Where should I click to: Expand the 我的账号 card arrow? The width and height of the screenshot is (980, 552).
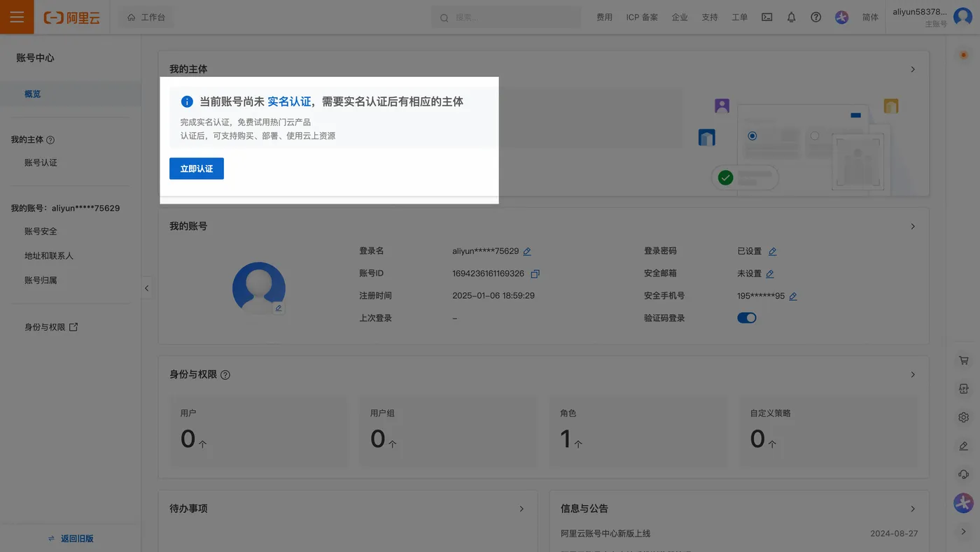tap(913, 227)
